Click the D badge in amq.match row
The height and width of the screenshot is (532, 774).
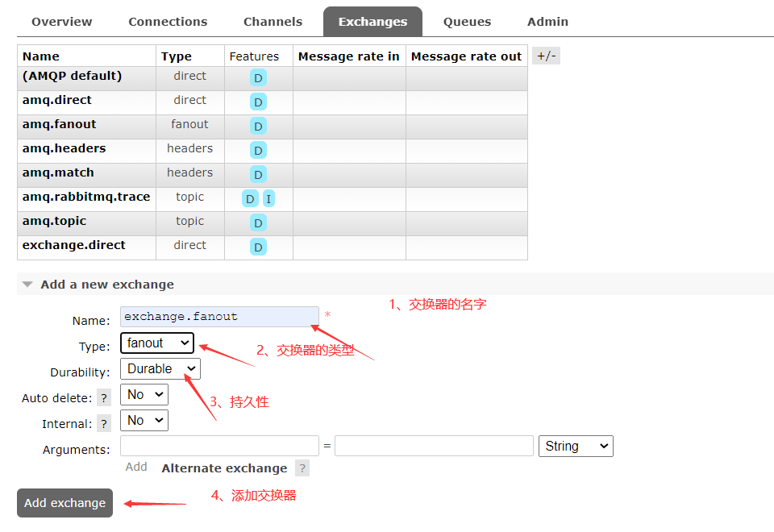[258, 175]
